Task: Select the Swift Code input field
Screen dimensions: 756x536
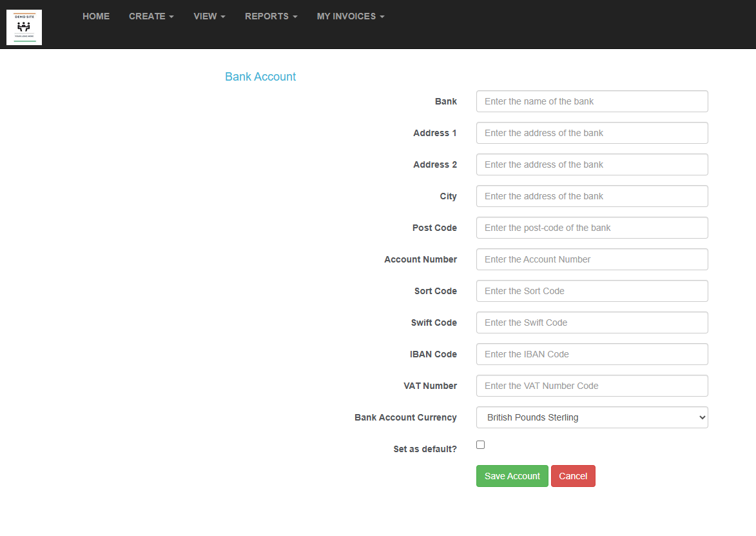Action: point(592,323)
